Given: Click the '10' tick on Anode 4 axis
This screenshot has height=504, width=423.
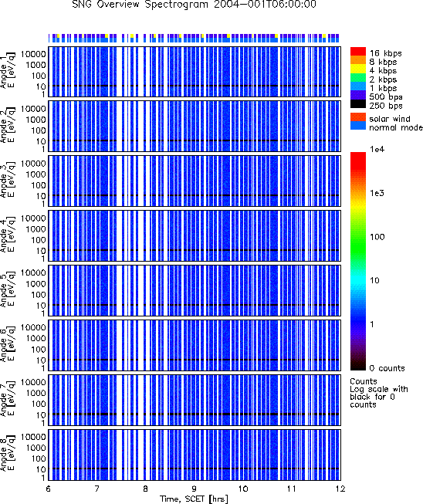Looking at the screenshot, I should click(41, 251).
